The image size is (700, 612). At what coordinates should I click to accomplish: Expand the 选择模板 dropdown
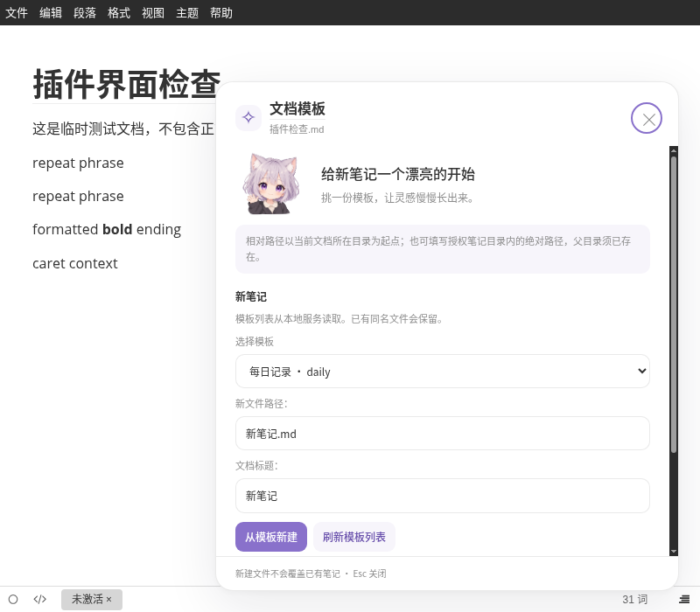(443, 371)
